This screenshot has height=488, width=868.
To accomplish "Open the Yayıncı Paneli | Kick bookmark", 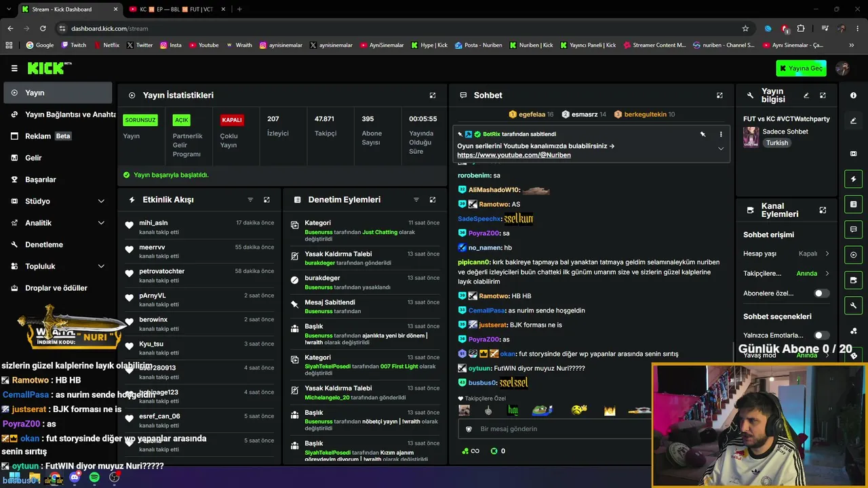I will [588, 45].
